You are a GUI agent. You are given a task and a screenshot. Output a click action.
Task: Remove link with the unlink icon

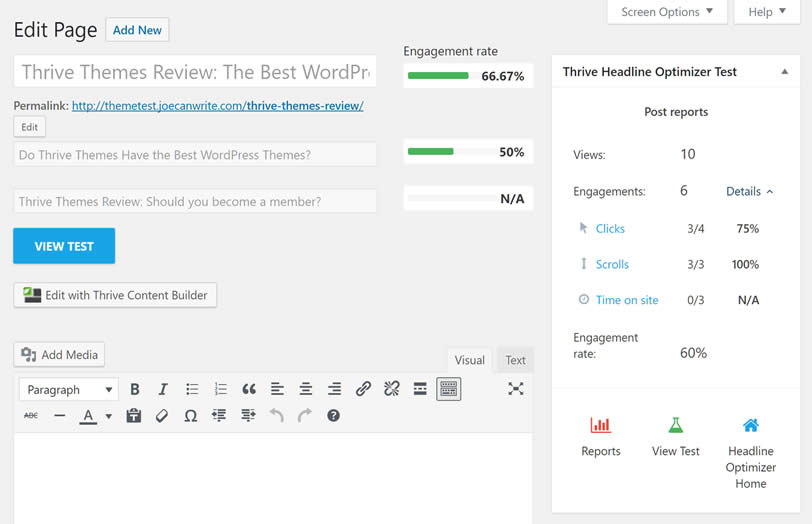point(392,389)
